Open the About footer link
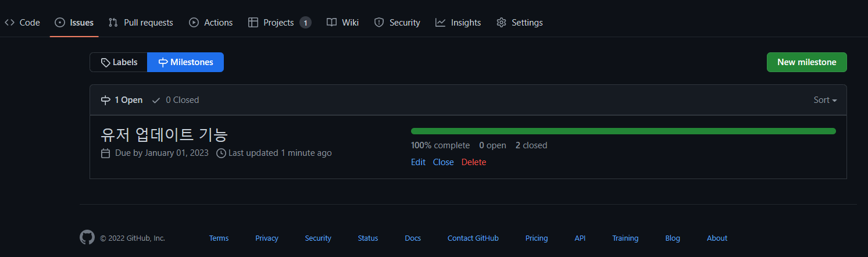The image size is (868, 257). (717, 238)
